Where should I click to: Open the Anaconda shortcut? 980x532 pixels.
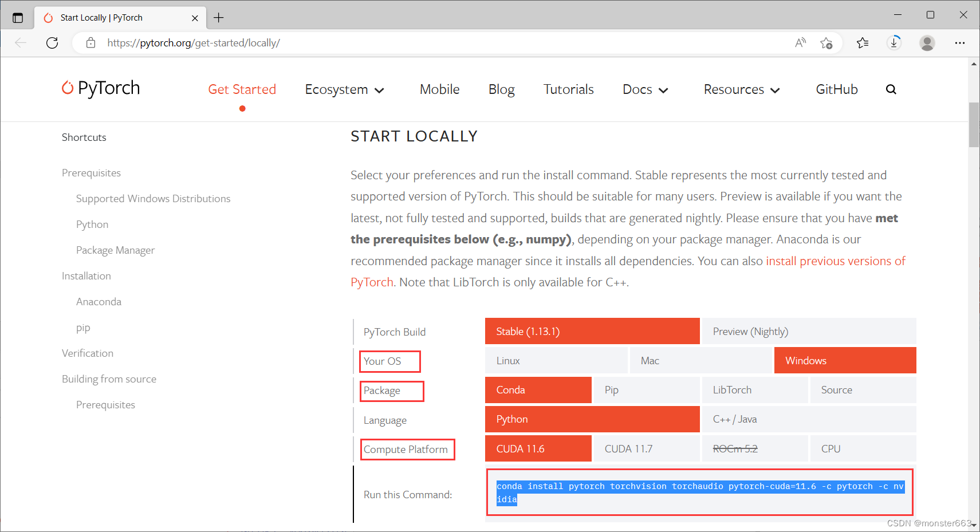pos(99,302)
